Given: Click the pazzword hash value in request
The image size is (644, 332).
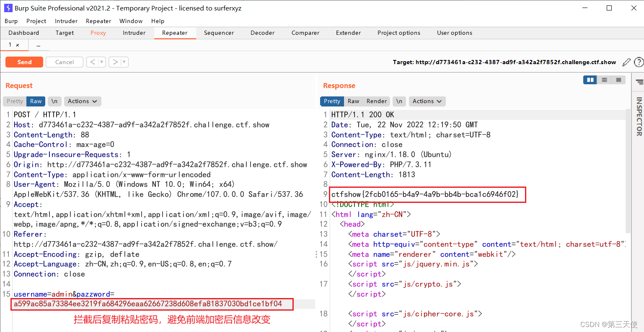Looking at the screenshot, I should 148,304.
